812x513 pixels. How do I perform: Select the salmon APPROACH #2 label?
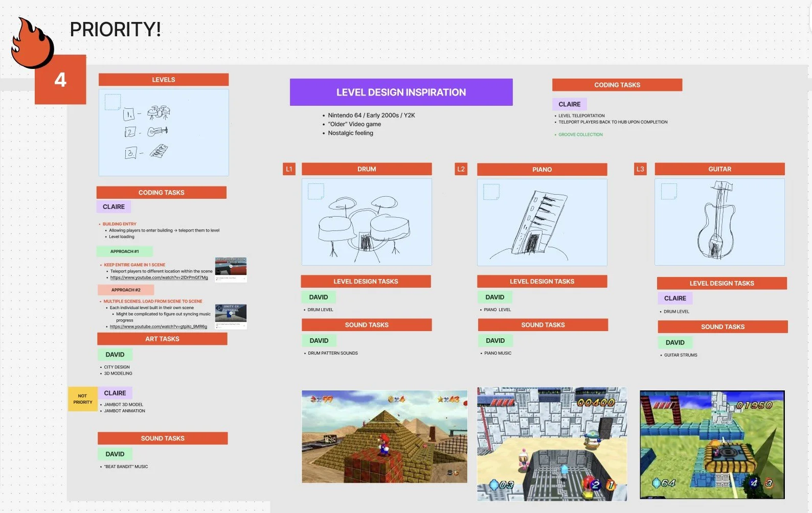[x=126, y=290]
